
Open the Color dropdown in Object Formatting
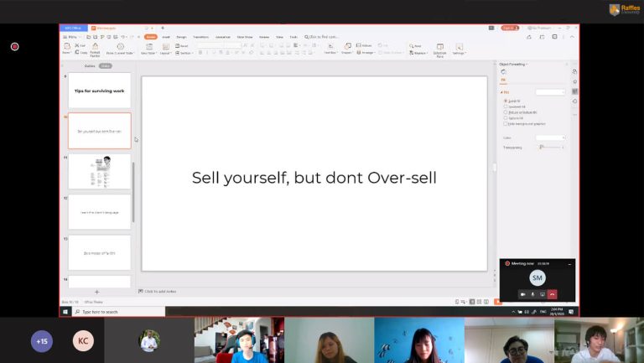coord(550,137)
